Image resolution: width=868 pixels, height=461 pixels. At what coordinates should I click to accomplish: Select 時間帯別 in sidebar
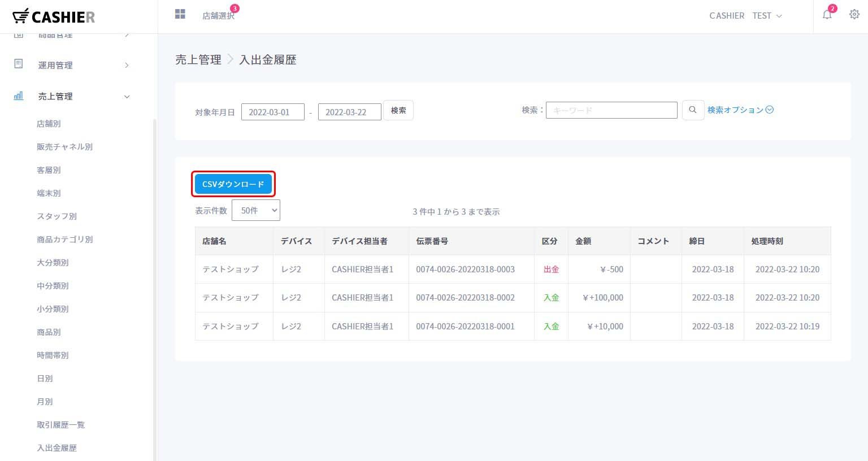[x=53, y=355]
